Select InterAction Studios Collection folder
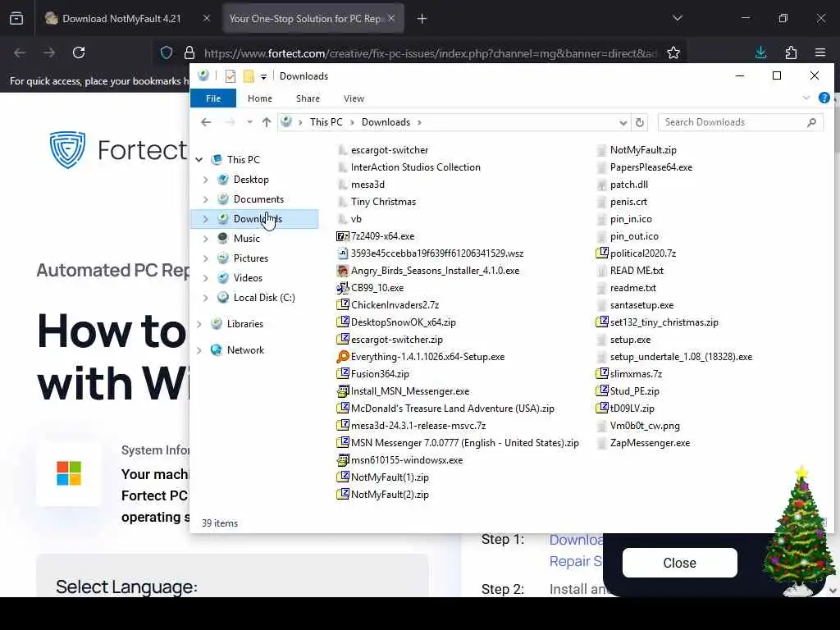 click(x=409, y=167)
